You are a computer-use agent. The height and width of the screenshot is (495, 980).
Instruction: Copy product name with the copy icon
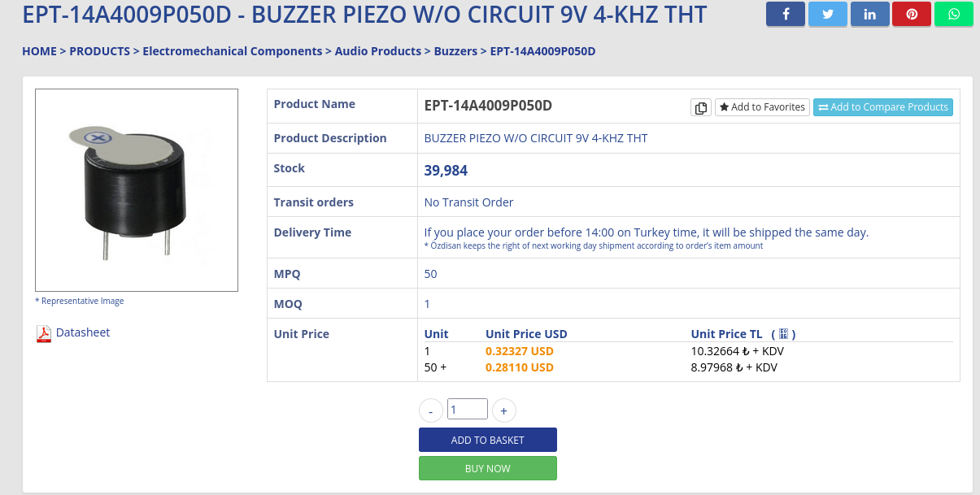click(701, 107)
